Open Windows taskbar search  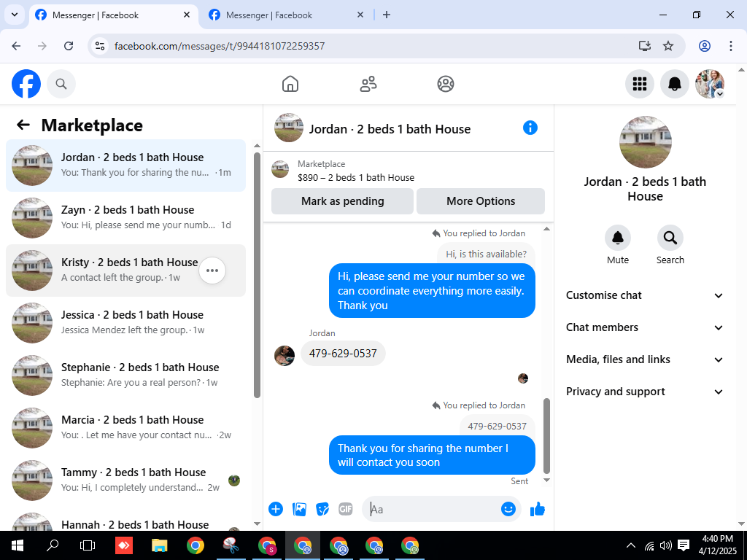[53, 545]
